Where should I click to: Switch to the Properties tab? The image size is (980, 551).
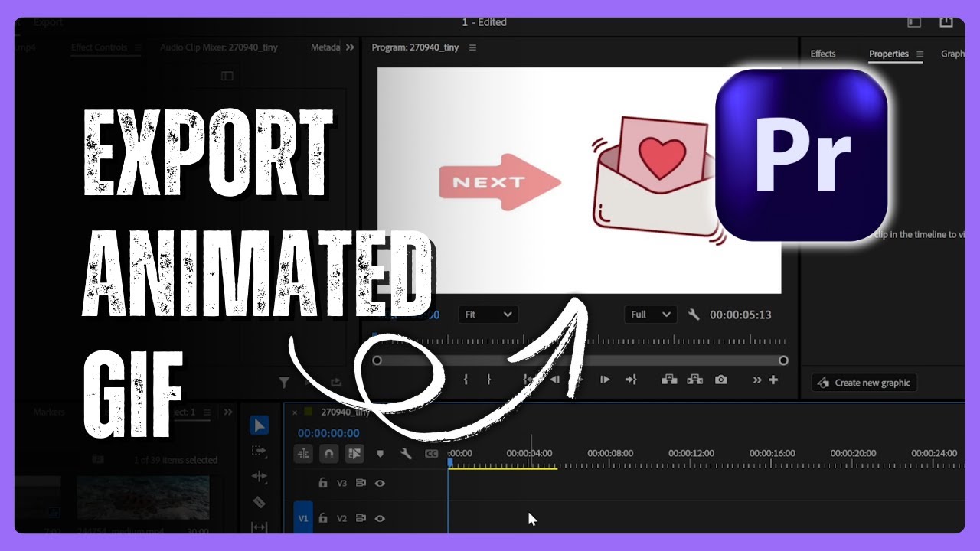(x=889, y=54)
